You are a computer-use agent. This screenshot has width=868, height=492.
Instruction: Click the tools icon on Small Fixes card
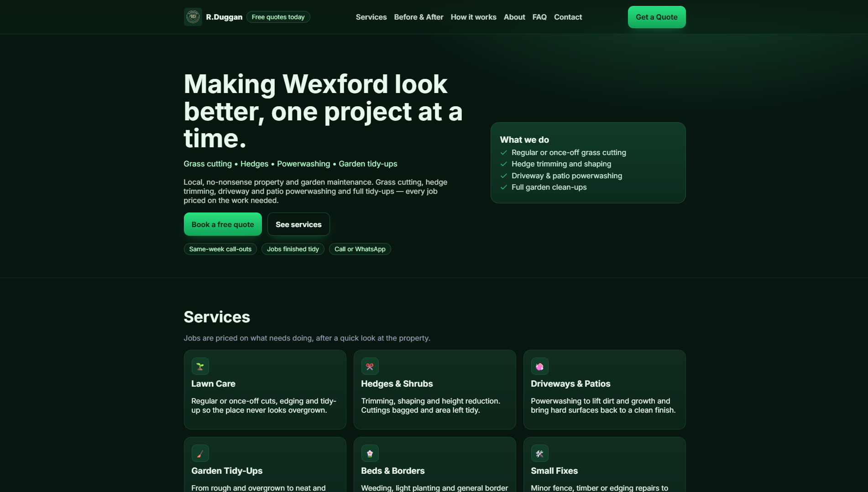[x=540, y=453]
